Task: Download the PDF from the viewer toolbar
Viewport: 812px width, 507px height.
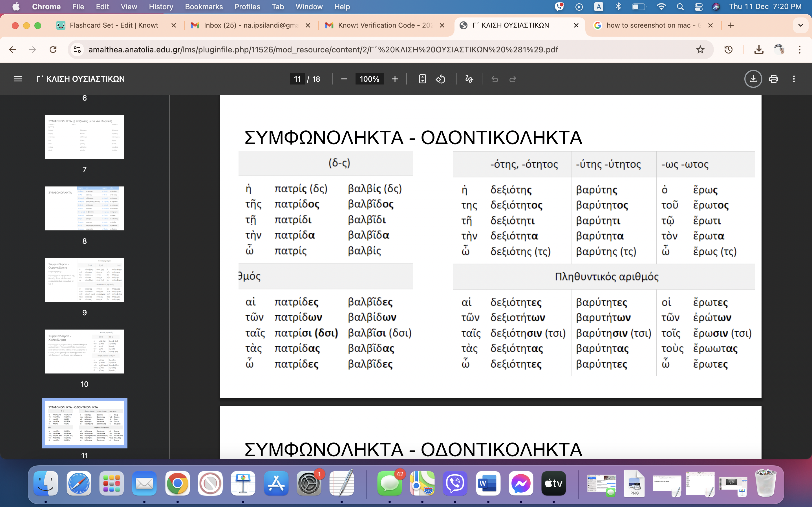Action: pos(753,79)
